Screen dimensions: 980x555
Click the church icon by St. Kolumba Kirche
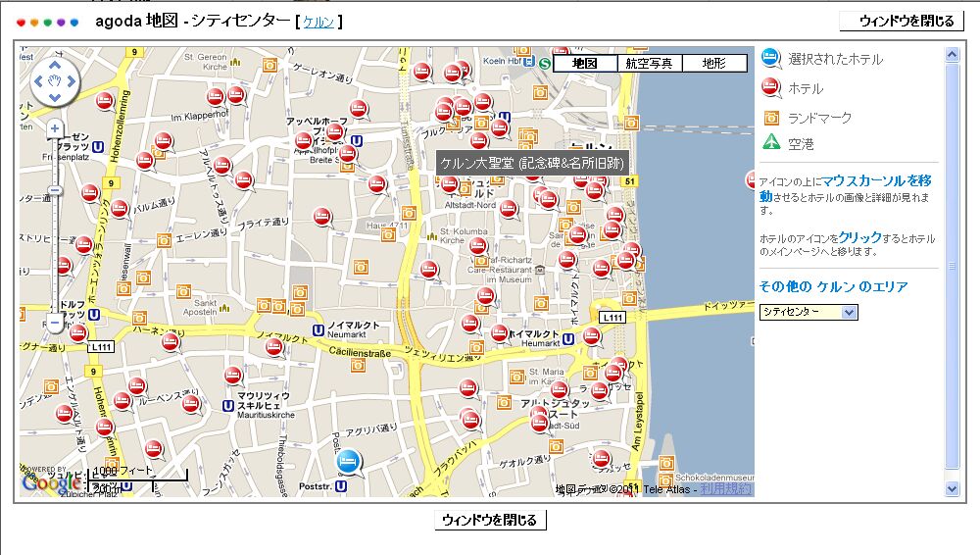[x=432, y=236]
